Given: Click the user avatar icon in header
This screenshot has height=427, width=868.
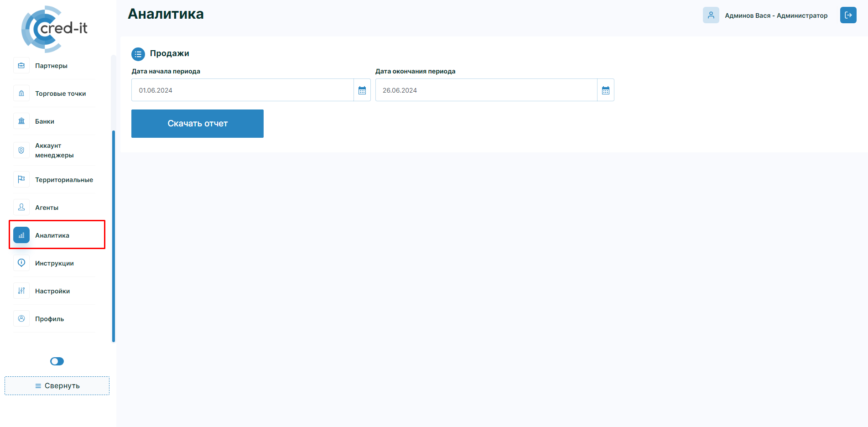Looking at the screenshot, I should (711, 15).
